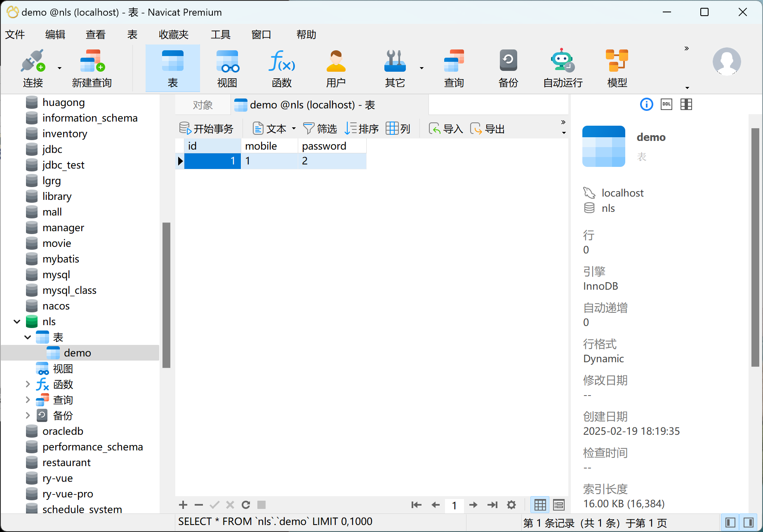
Task: Toggle the right information pane
Action: click(x=749, y=523)
